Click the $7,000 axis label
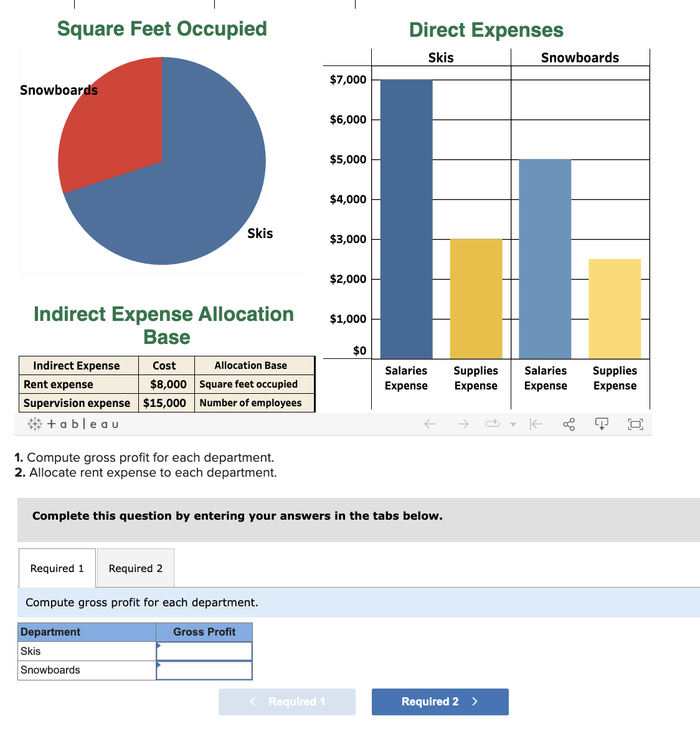Screen dimensions: 700x744 click(x=348, y=79)
